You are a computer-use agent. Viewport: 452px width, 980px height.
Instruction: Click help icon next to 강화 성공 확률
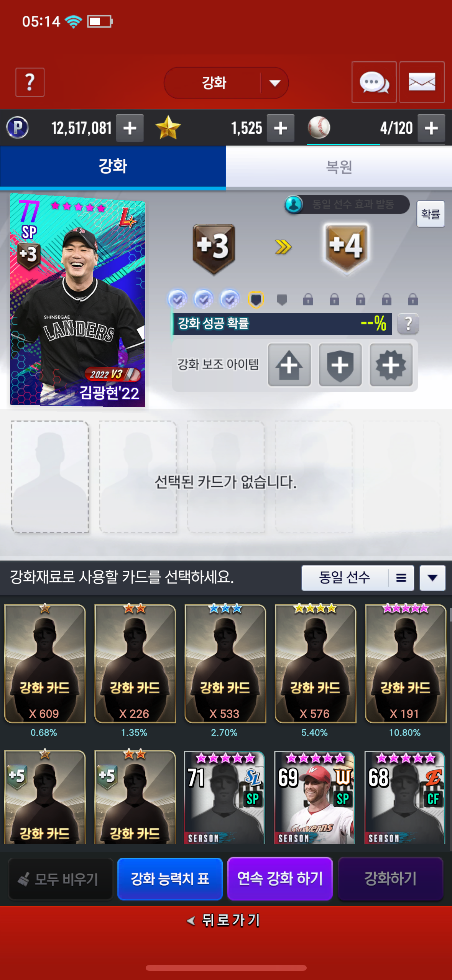(x=408, y=324)
